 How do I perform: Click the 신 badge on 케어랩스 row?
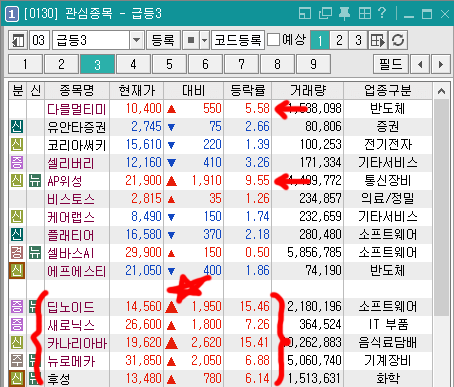tap(17, 217)
